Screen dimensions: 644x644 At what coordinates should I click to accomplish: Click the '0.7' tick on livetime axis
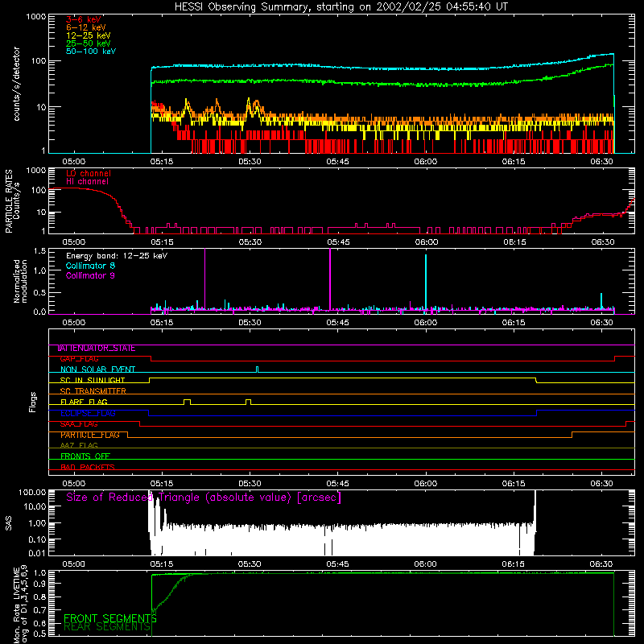tap(39, 609)
